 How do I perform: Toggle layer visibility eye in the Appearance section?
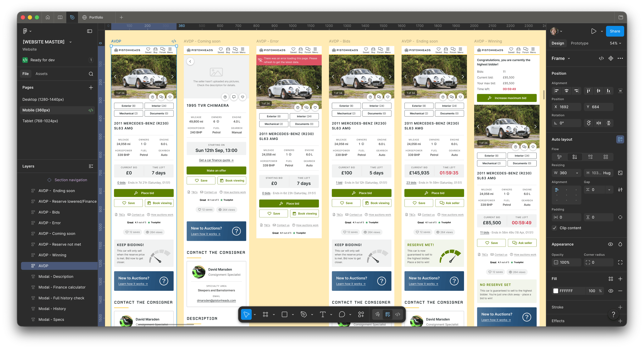coord(610,244)
